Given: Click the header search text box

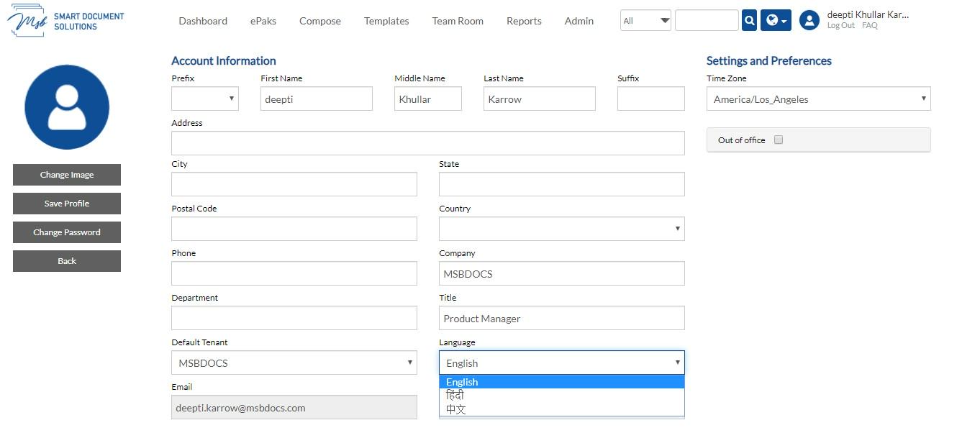Looking at the screenshot, I should [707, 21].
